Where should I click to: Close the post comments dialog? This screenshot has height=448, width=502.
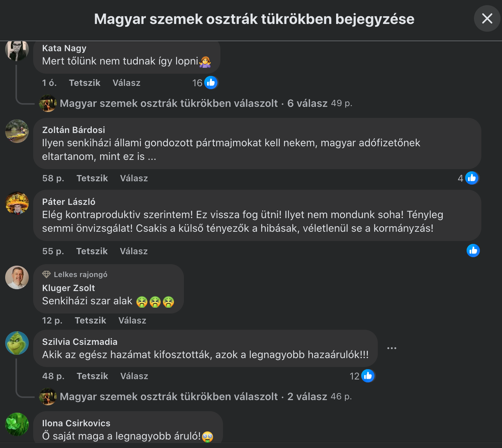[x=487, y=18]
